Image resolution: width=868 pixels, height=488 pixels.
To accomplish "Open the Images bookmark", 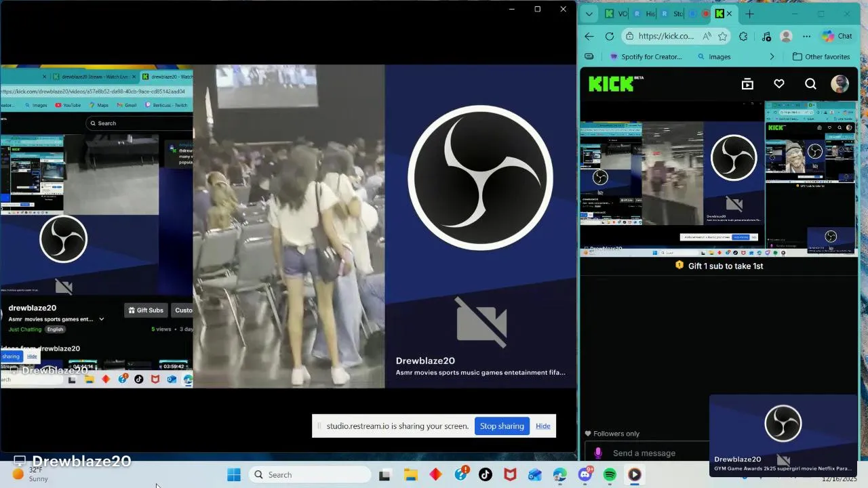I will [x=714, y=57].
